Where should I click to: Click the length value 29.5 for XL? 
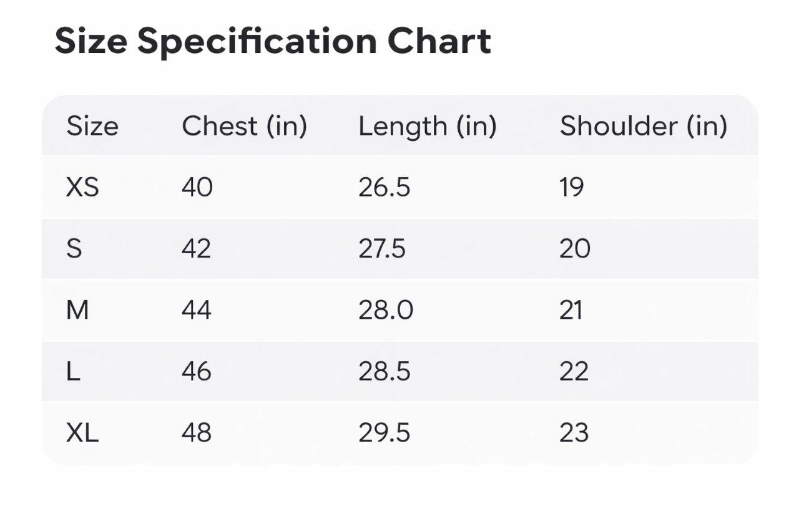click(x=384, y=433)
